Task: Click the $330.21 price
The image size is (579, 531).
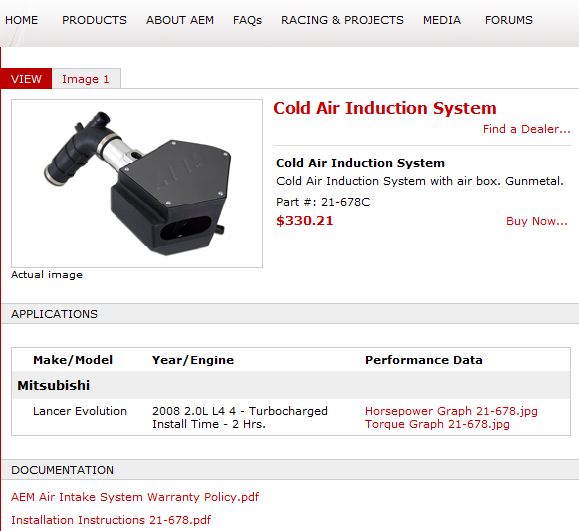Action: (305, 221)
